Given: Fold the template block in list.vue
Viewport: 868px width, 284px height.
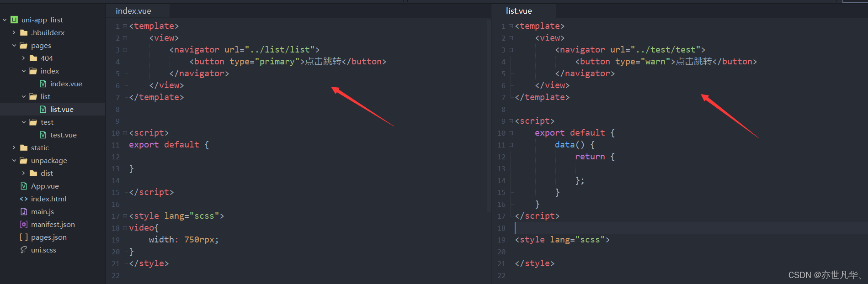Looking at the screenshot, I should click(x=511, y=26).
